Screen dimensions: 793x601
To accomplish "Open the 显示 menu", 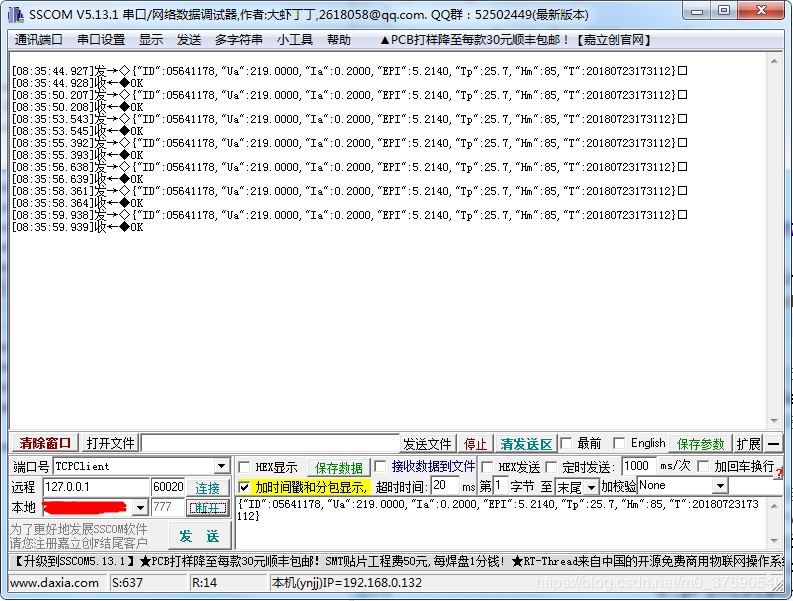I will tap(151, 40).
